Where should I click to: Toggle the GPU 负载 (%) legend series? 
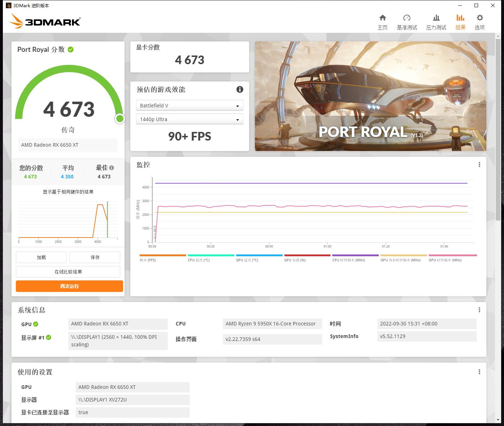point(307,258)
